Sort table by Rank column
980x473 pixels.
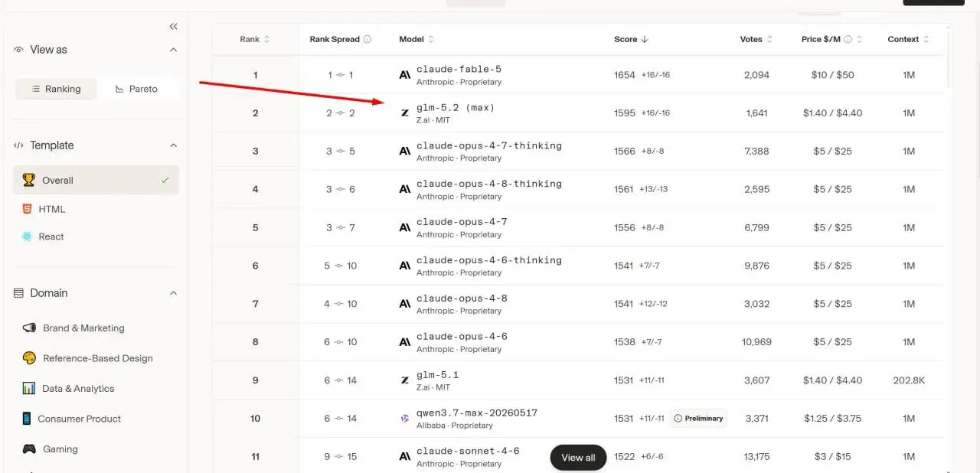(255, 39)
